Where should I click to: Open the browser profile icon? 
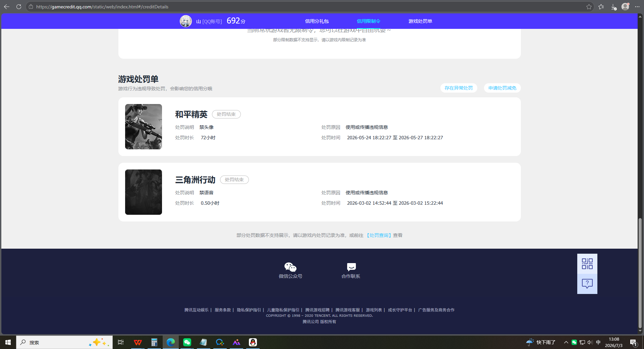point(625,7)
